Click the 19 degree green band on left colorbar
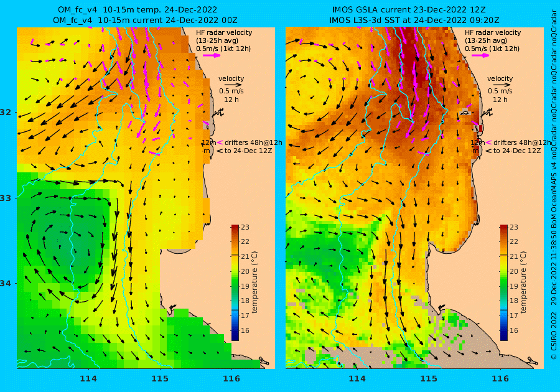Viewport: 560px width, 392px height. [235, 286]
